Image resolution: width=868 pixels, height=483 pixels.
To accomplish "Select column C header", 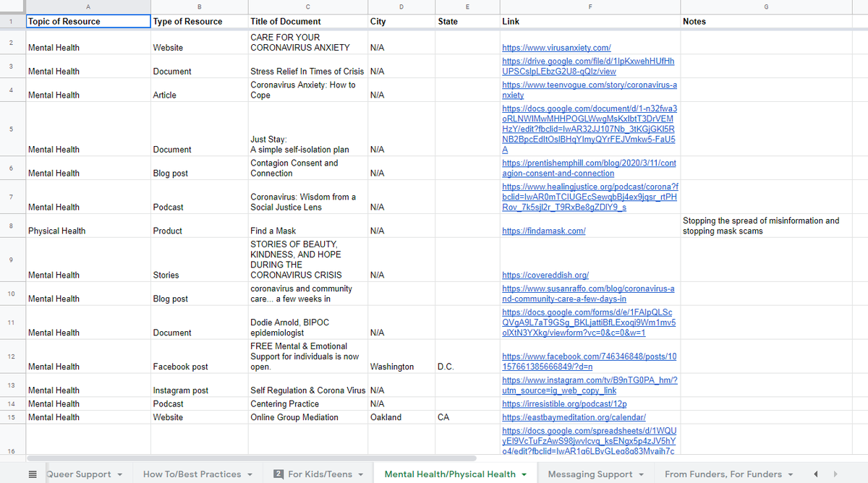I will (x=307, y=7).
